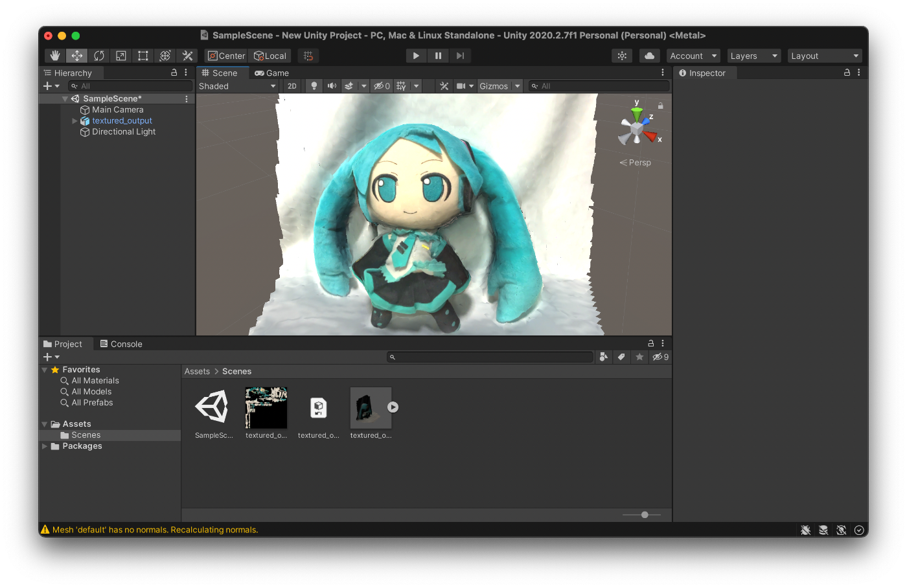Lock the Project panel
This screenshot has height=588, width=907.
(651, 343)
